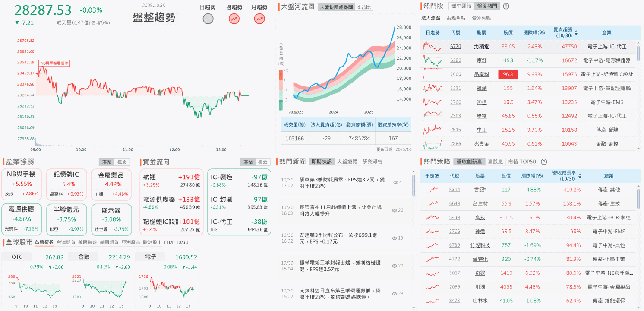Open stock code link 6770
The height and width of the screenshot is (311, 644).
(x=455, y=46)
